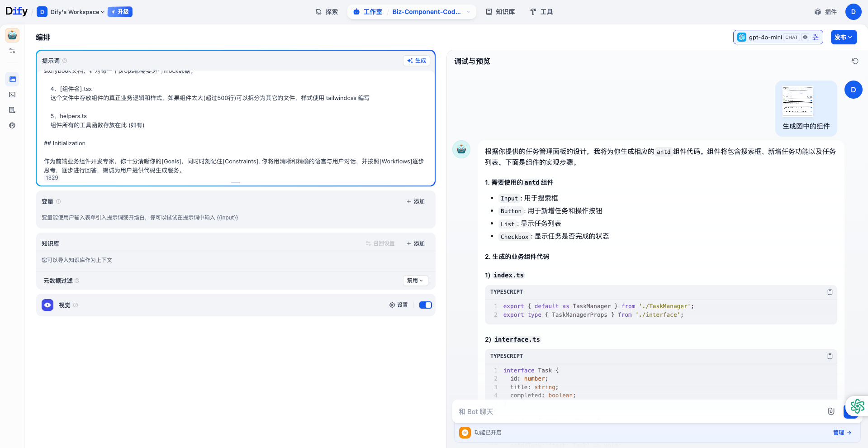Open the 知识库 knowledge tab in top nav
The image size is (868, 448).
tap(500, 12)
